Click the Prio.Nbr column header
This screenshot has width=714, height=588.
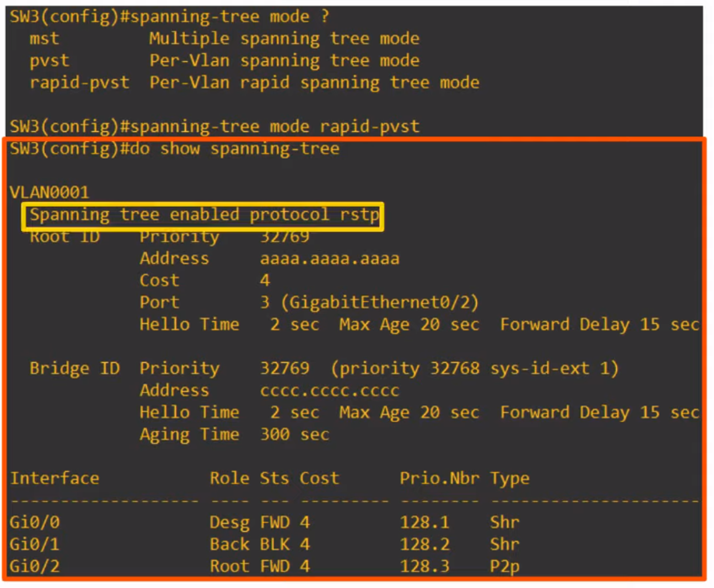(x=439, y=478)
